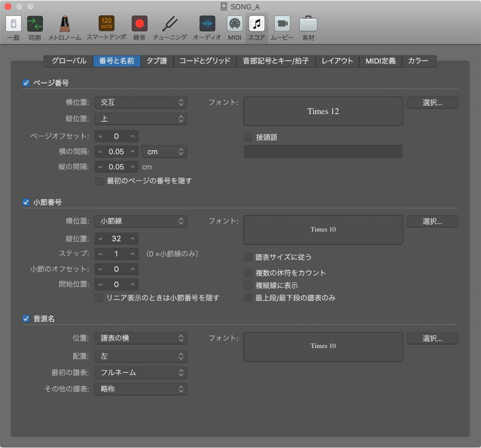Expand the 最初の譜表 フルネーム dropdown
The height and width of the screenshot is (448, 481).
[140, 373]
